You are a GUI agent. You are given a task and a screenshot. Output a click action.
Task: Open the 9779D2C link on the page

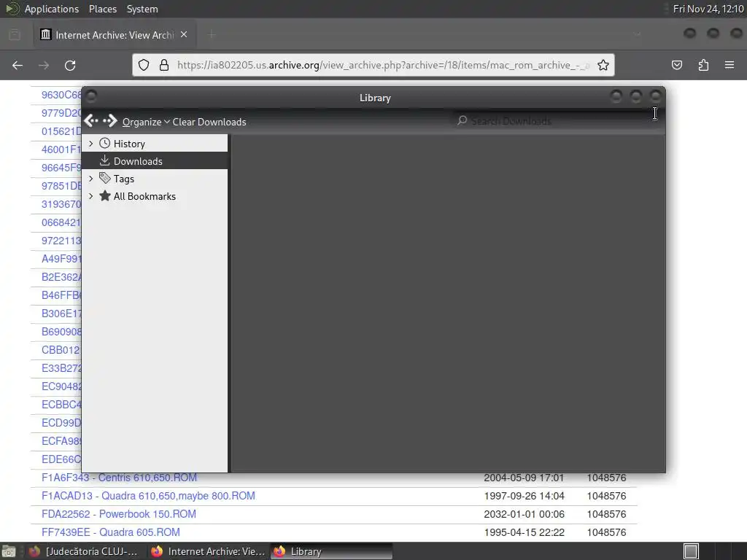pos(61,113)
